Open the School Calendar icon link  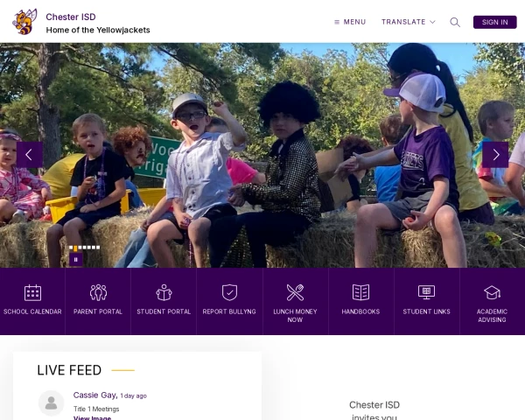(x=32, y=293)
